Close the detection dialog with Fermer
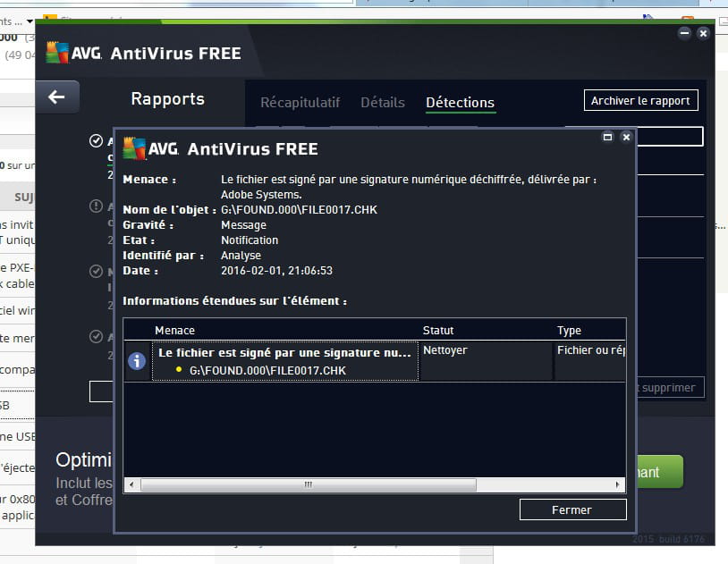The width and height of the screenshot is (728, 564). pos(572,509)
